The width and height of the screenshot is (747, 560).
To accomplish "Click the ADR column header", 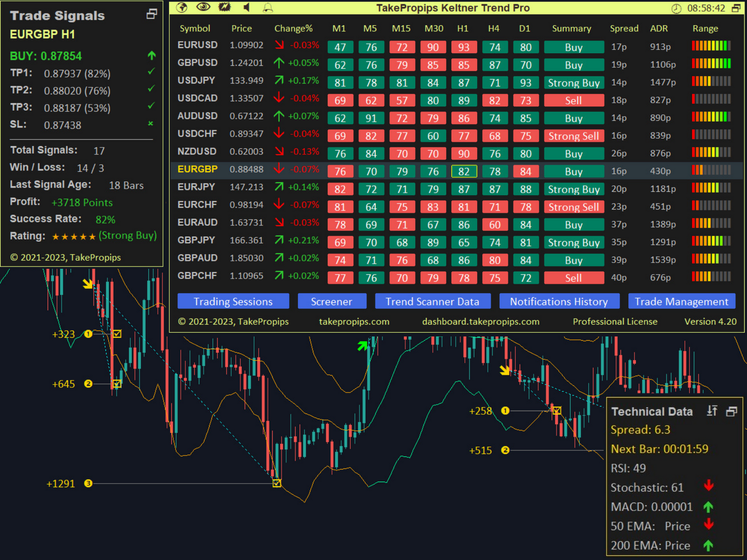I will coord(659,28).
